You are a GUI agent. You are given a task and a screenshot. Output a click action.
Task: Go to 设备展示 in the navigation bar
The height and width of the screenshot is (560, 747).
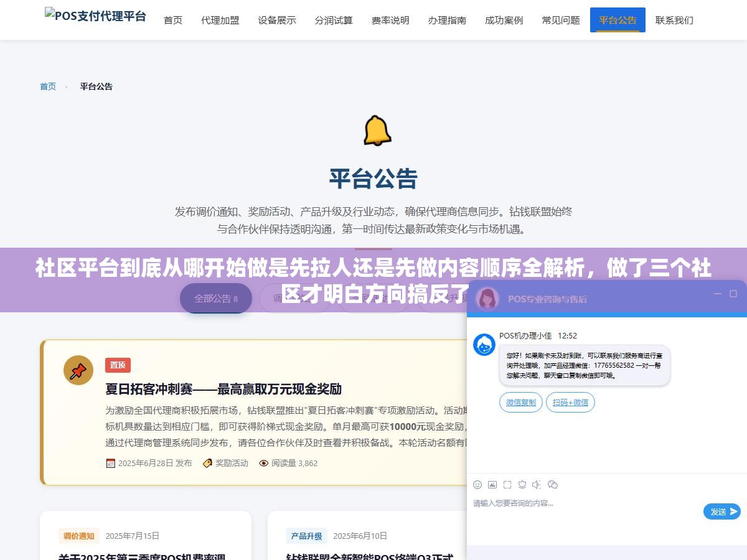point(277,20)
